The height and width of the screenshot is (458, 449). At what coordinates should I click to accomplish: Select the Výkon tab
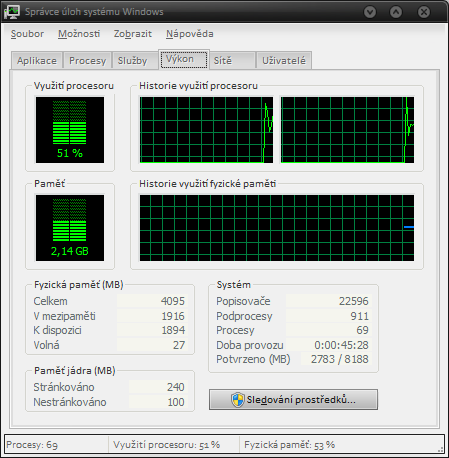click(x=184, y=59)
